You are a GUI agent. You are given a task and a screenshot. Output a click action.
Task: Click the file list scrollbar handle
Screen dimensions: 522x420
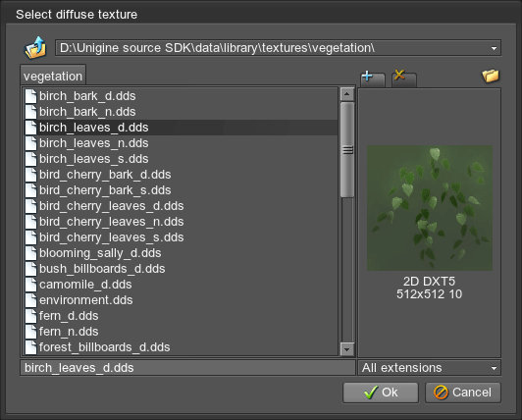point(347,150)
